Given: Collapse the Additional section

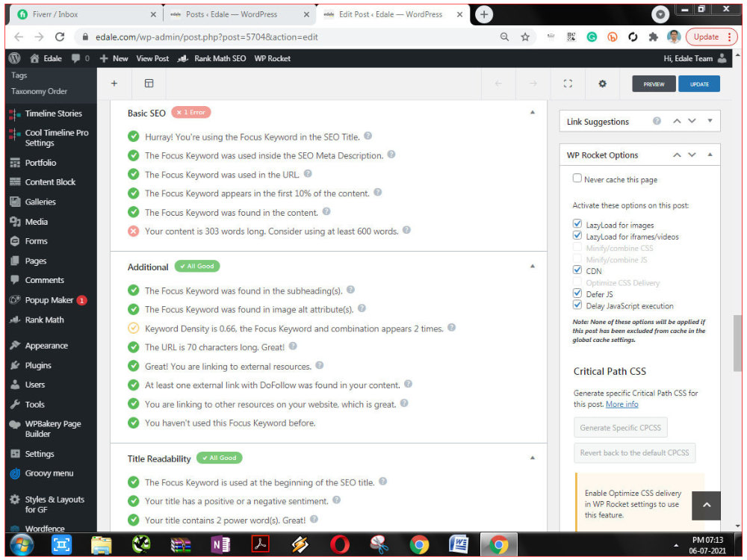Looking at the screenshot, I should (533, 267).
